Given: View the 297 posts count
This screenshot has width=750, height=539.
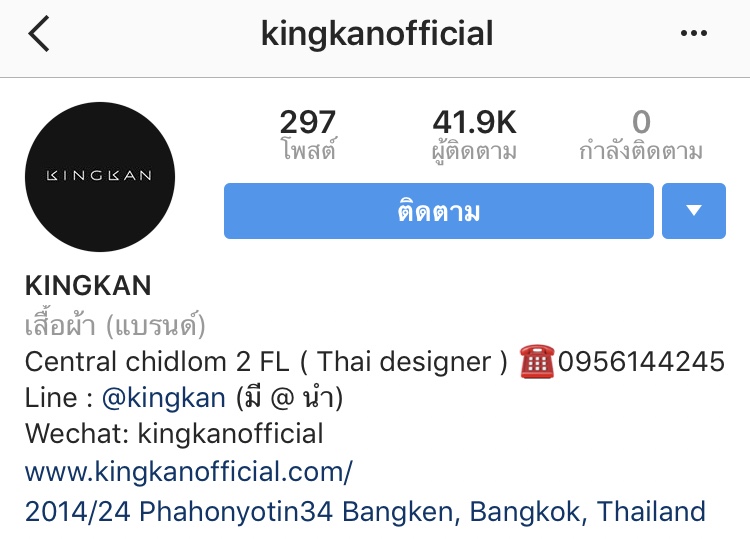Looking at the screenshot, I should (308, 122).
